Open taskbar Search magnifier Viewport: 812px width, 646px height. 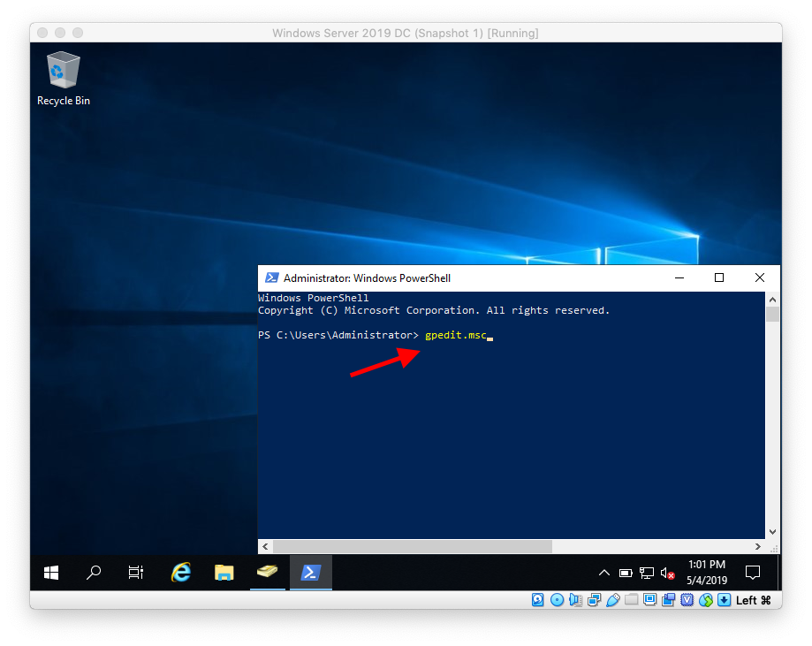pyautogui.click(x=94, y=573)
